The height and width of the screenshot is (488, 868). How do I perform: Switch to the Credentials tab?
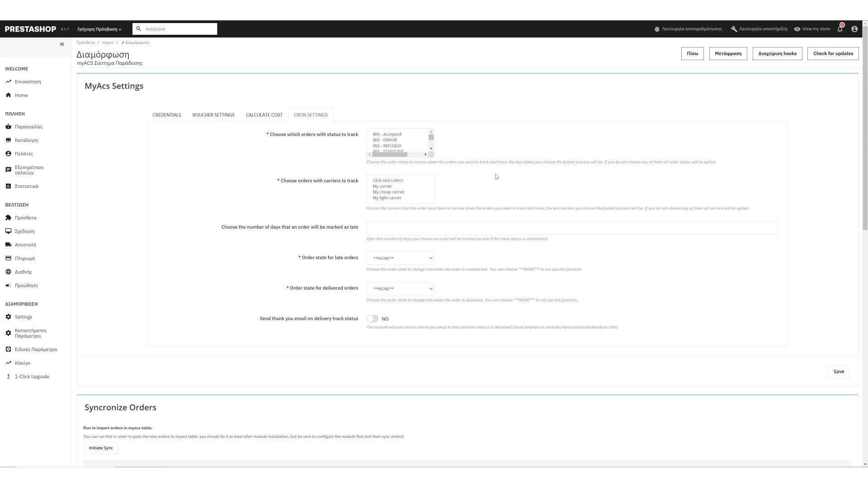click(167, 115)
